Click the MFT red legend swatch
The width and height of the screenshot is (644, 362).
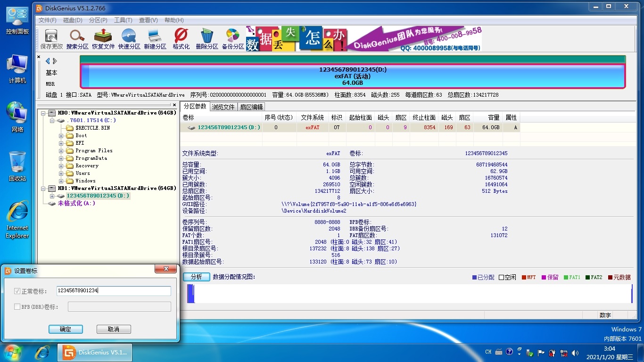pyautogui.click(x=524, y=278)
